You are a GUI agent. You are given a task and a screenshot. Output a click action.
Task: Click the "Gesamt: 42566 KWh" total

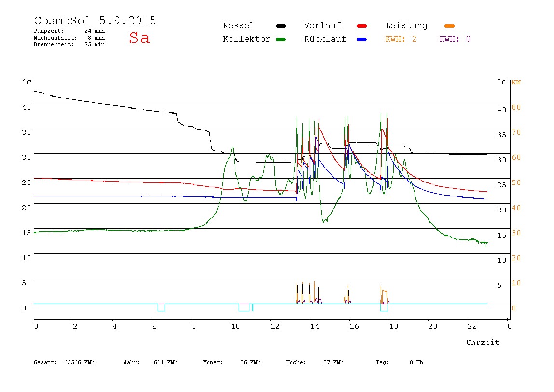pyautogui.click(x=64, y=362)
